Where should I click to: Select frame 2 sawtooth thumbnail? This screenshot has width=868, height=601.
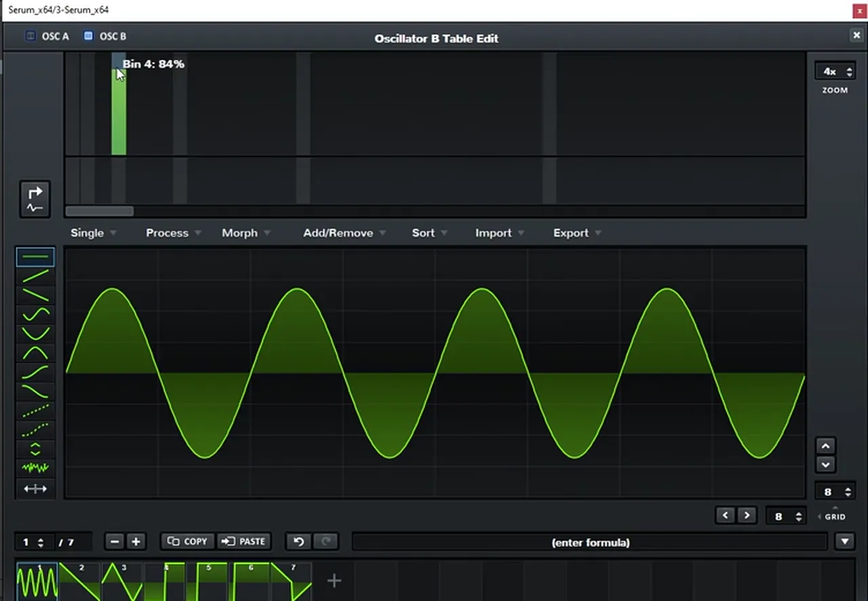(80, 581)
